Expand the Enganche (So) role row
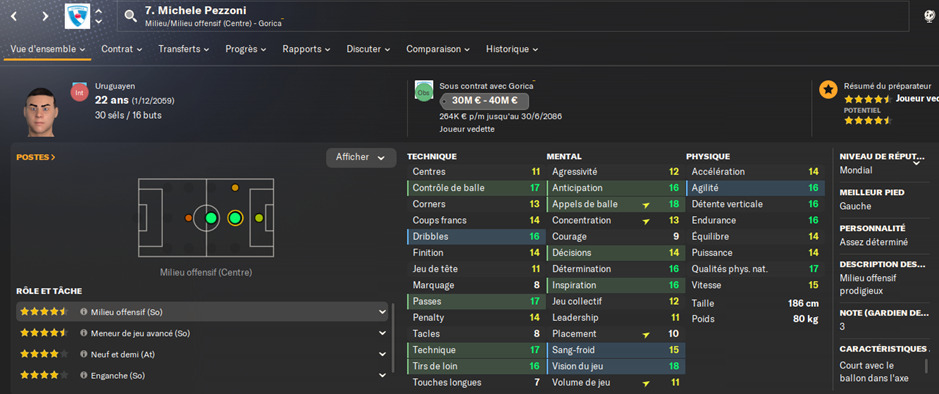Image resolution: width=939 pixels, height=394 pixels. click(x=202, y=375)
